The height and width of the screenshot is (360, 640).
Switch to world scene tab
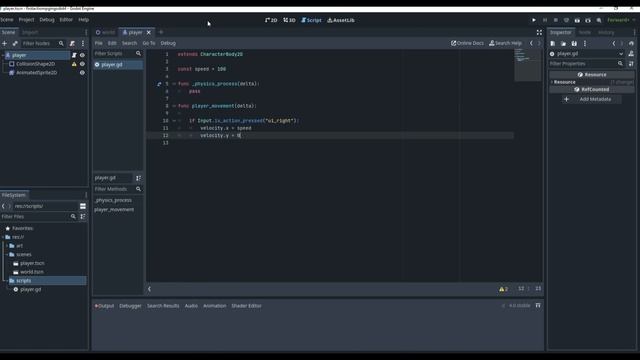point(105,32)
